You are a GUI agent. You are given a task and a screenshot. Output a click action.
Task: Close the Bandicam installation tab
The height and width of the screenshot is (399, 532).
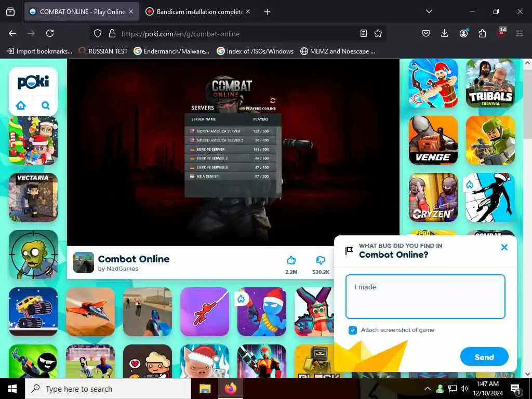click(248, 12)
